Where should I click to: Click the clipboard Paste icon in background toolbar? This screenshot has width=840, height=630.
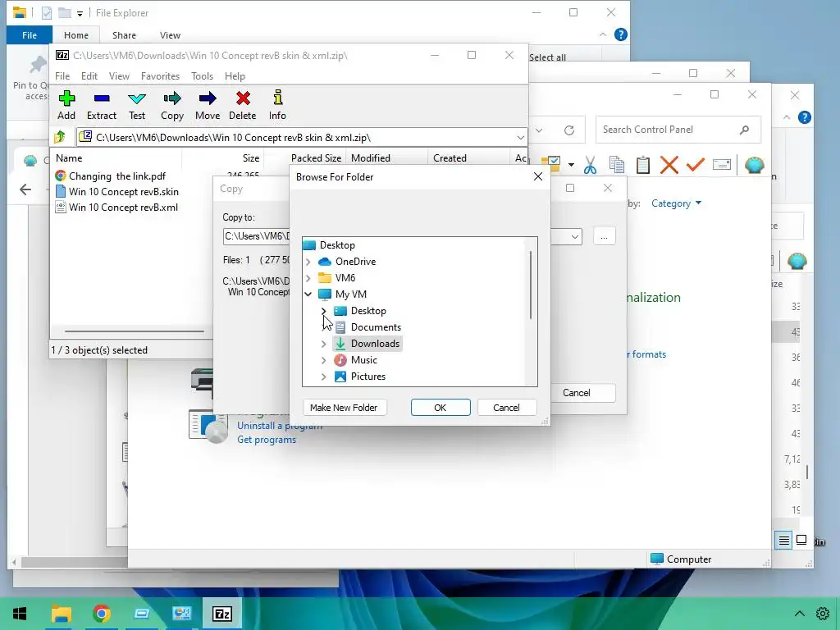(643, 165)
